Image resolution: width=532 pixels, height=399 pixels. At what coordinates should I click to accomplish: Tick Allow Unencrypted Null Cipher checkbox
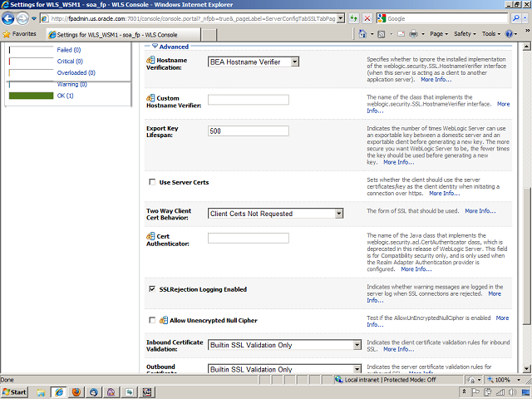point(151,320)
